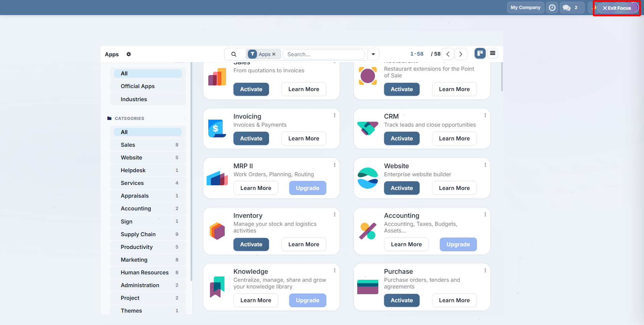Open the Apps settings gear icon
The width and height of the screenshot is (644, 325).
coord(129,54)
